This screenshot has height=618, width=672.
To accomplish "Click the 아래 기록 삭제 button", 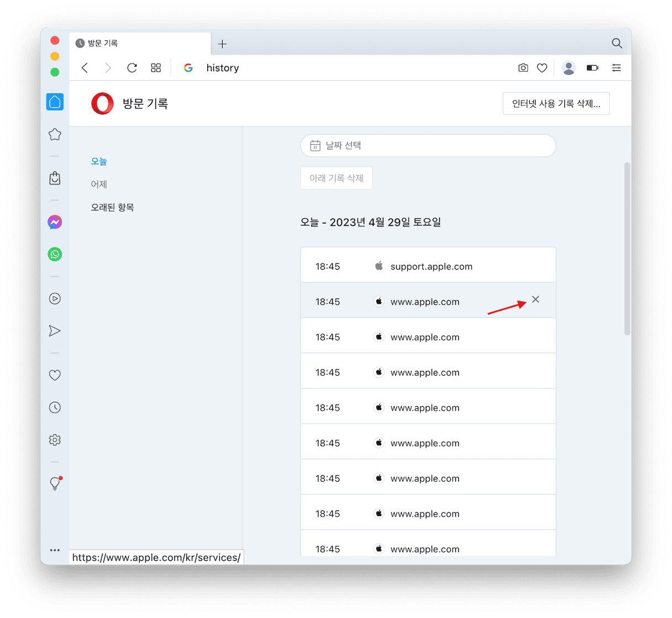I will pyautogui.click(x=337, y=178).
